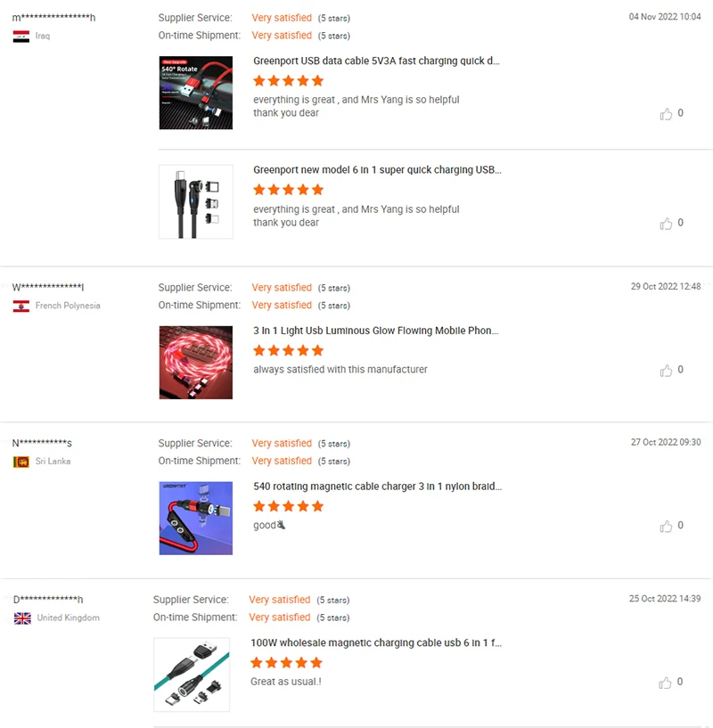Click the United Kingdom flag icon

click(x=22, y=618)
